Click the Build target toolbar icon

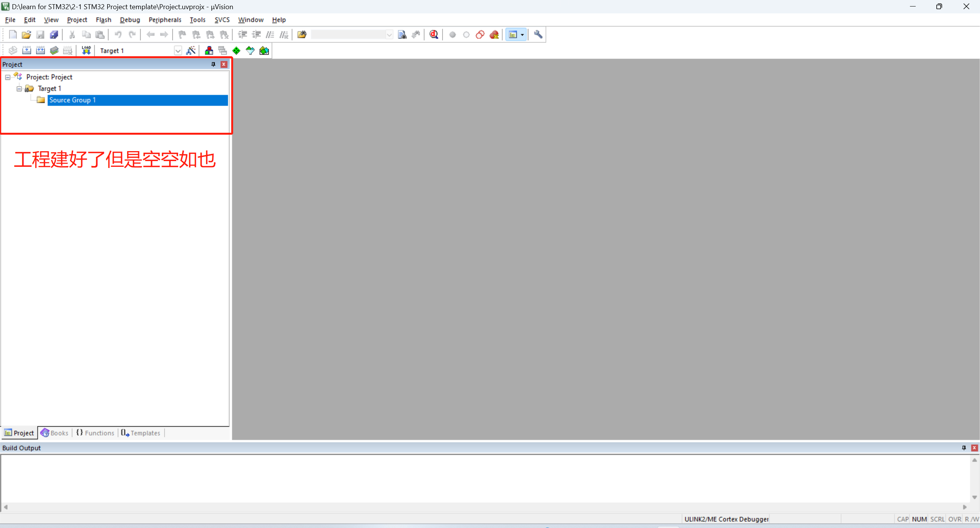26,51
